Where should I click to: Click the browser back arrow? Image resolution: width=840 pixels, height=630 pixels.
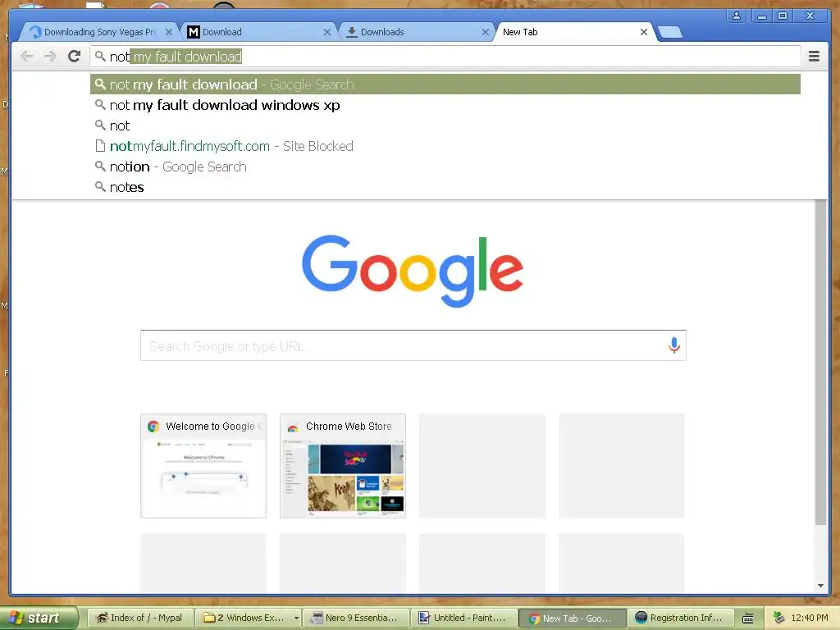tap(26, 57)
